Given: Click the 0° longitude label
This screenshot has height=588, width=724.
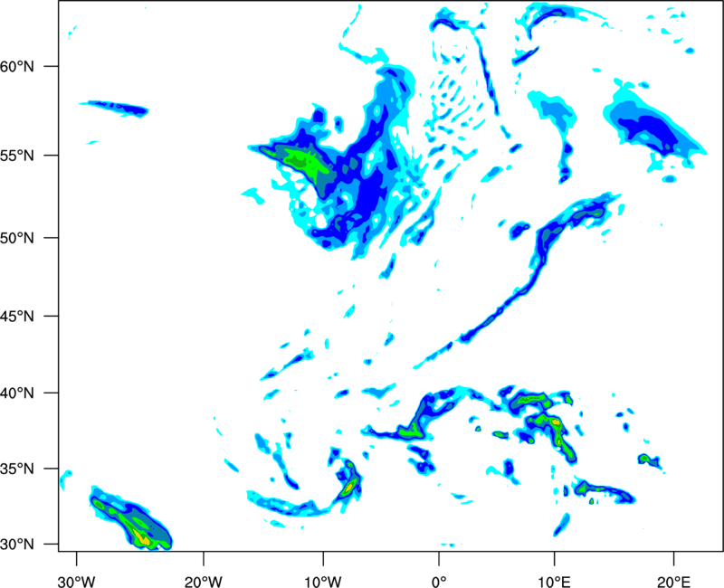Looking at the screenshot, I should (x=439, y=582).
